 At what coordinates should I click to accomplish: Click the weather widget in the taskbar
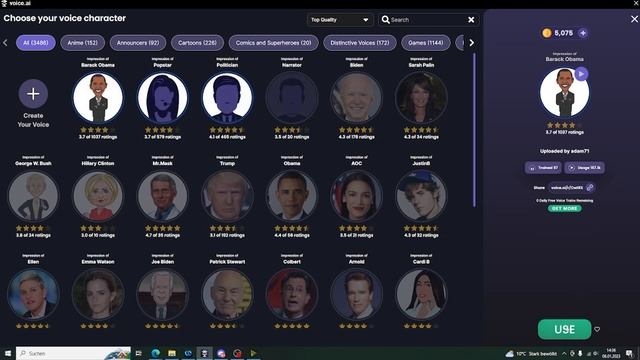531,353
